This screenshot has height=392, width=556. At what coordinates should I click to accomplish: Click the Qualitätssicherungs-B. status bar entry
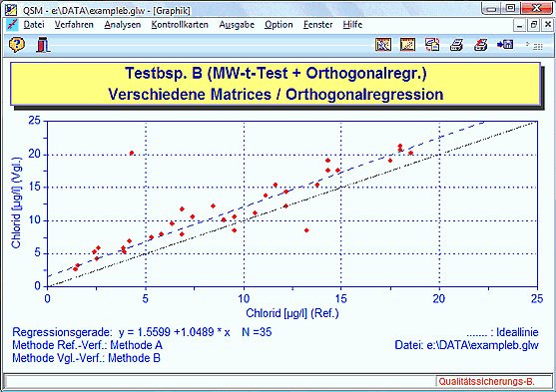tap(486, 382)
